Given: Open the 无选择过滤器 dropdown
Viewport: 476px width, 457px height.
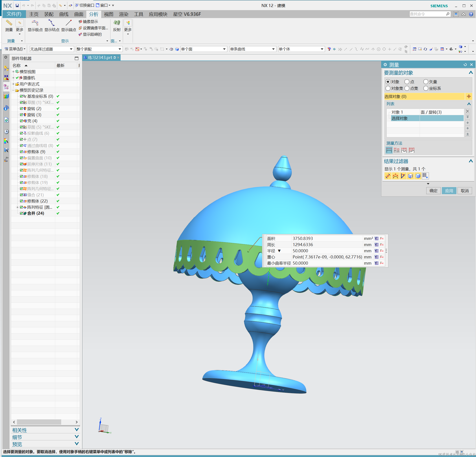Looking at the screenshot, I should [51, 49].
